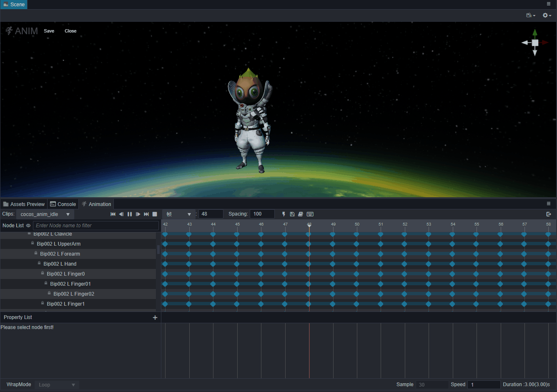
Task: Open the animation documentation book icon
Action: (x=301, y=214)
